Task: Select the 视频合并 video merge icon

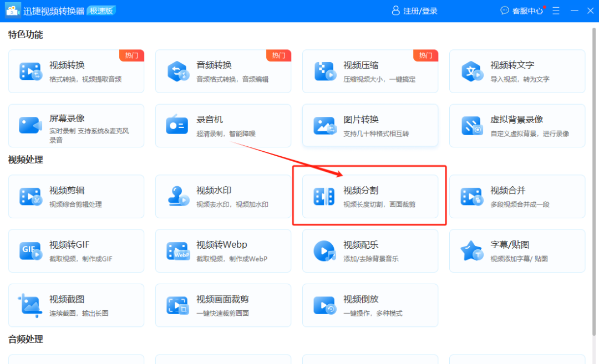Action: (472, 197)
